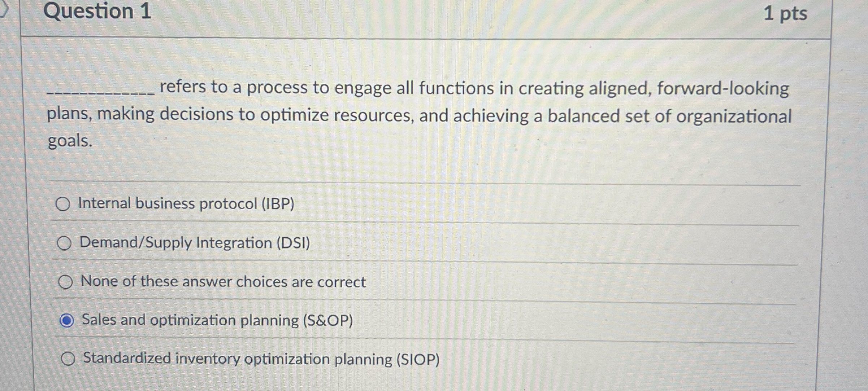This screenshot has width=868, height=391.
Task: Click the Demand/Supply Integration answer text
Action: pos(195,243)
